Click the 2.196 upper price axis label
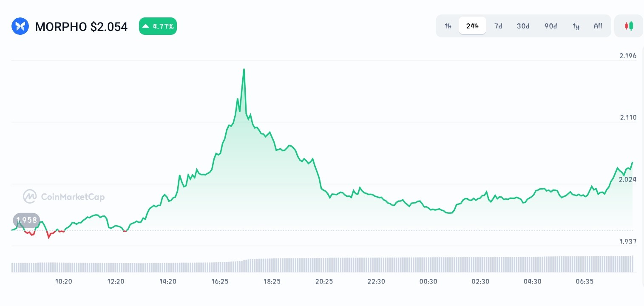Image resolution: width=644 pixels, height=306 pixels. click(628, 56)
